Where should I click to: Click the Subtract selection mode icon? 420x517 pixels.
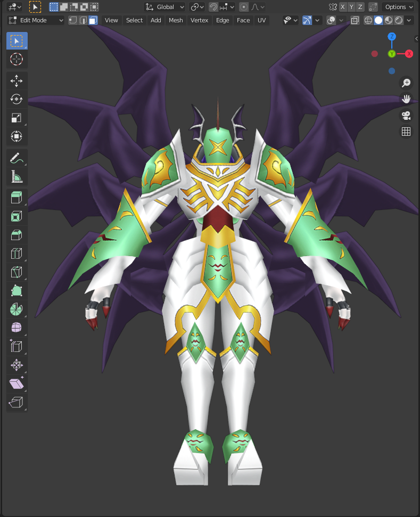[x=74, y=7]
